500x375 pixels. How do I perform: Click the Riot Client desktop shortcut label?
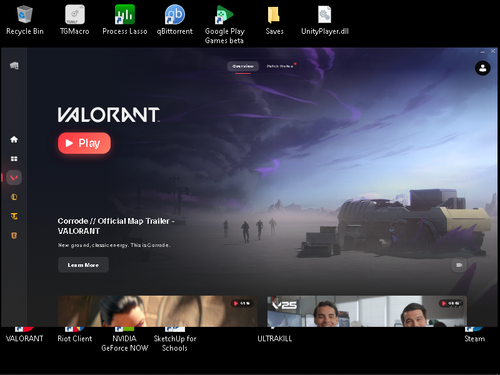75,339
